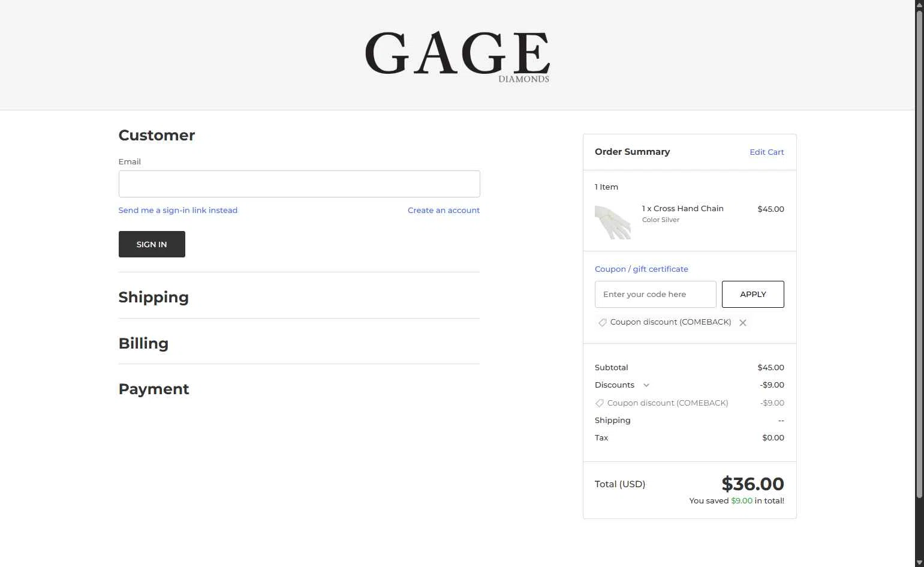Open the Payment checkout step

click(154, 389)
